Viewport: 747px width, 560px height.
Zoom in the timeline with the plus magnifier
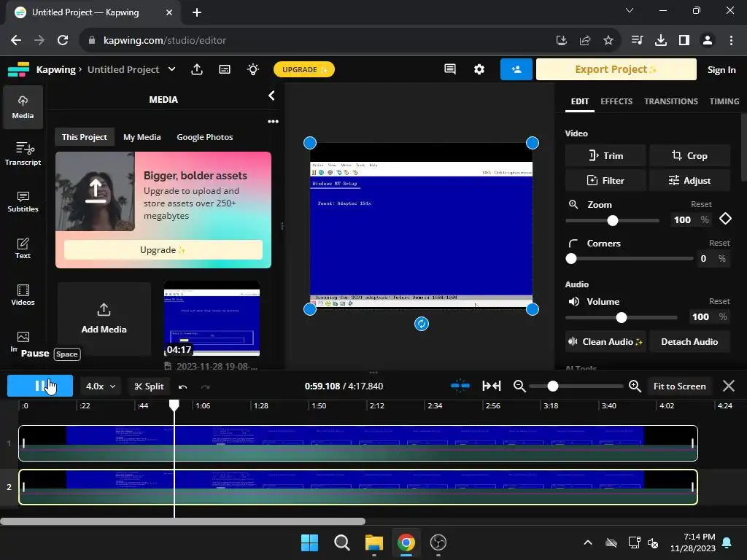point(635,386)
